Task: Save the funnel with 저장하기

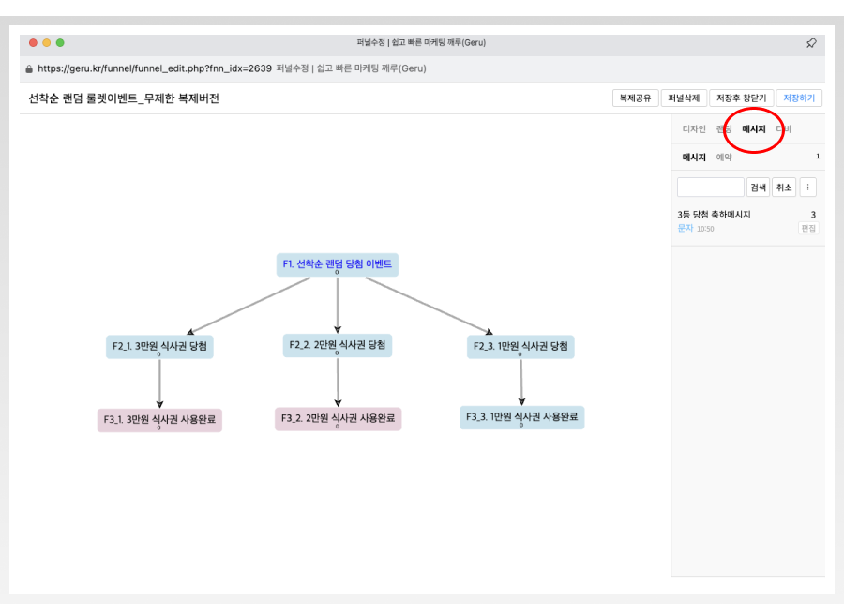Action: click(800, 98)
